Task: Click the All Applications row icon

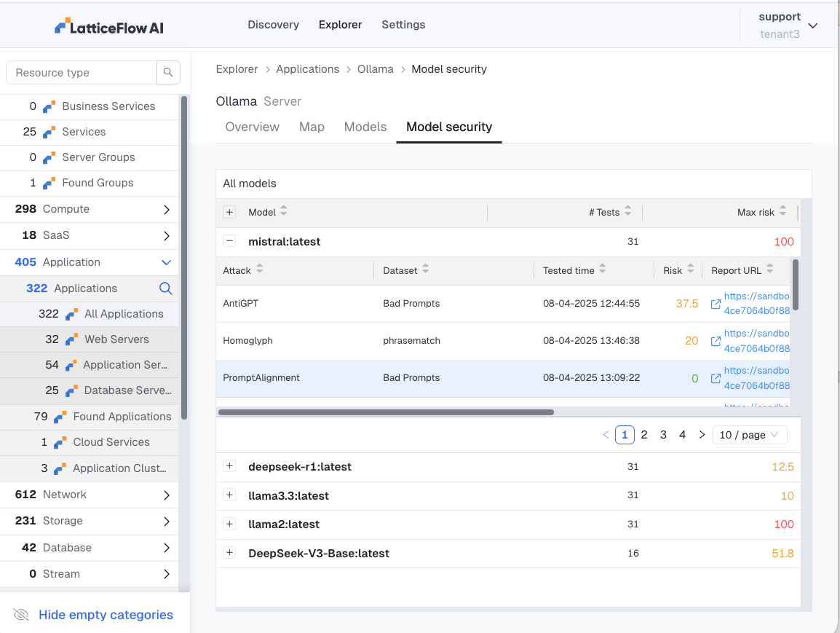Action: (71, 314)
